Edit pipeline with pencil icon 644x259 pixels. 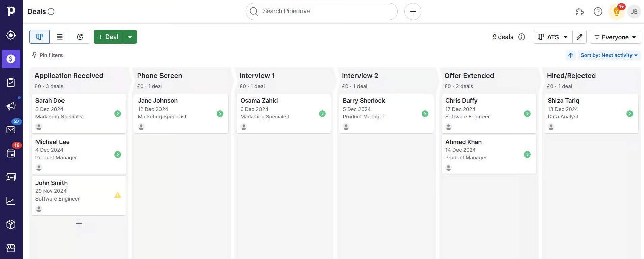point(579,37)
